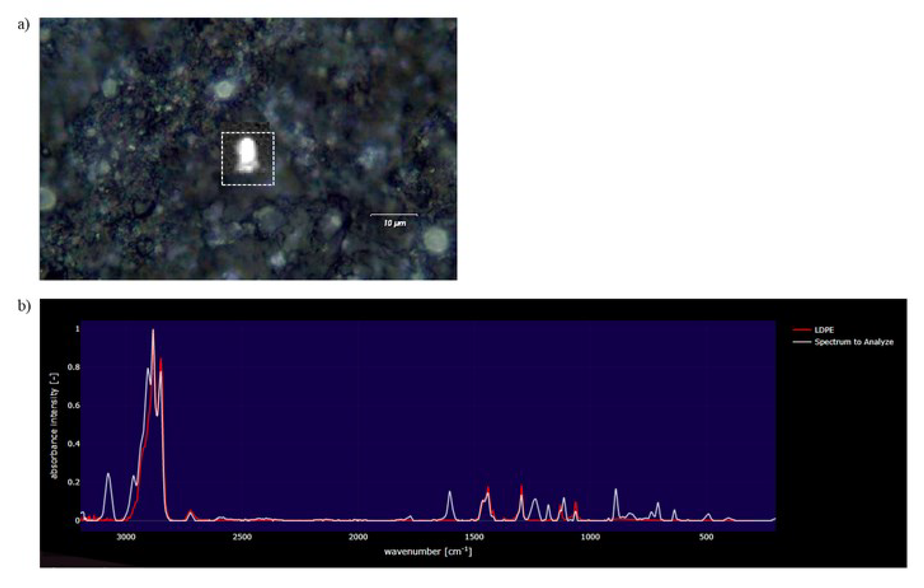Click the tallest spectrum peak near 2900

(153, 331)
